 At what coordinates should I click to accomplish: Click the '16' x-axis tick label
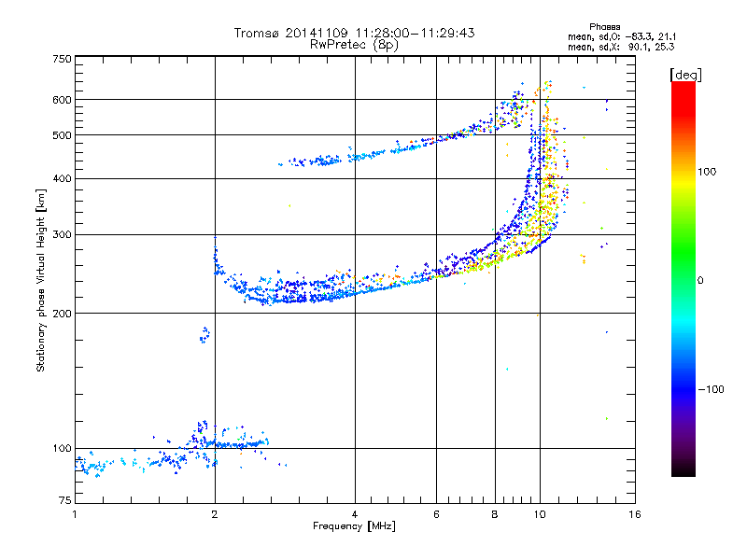[635, 514]
